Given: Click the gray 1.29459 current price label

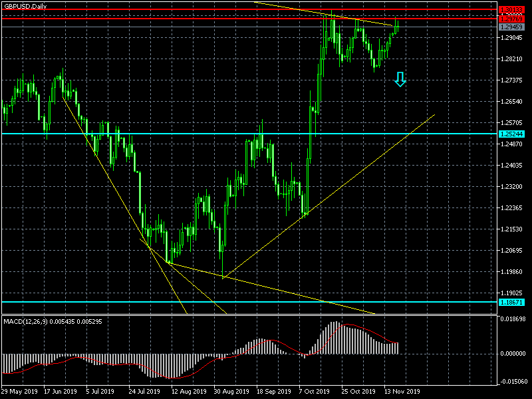Looking at the screenshot, I should click(511, 27).
